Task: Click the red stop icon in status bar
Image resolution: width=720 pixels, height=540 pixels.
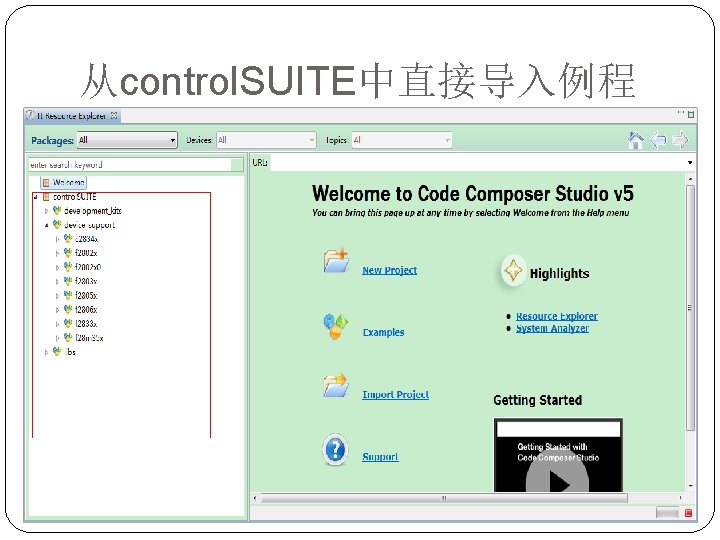Action: pyautogui.click(x=688, y=513)
